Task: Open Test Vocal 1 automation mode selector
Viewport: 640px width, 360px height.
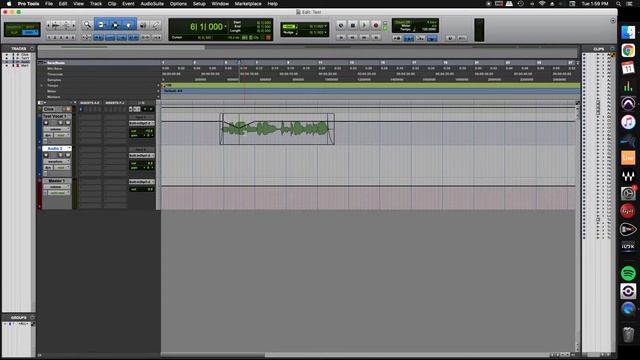Action: 61,135
